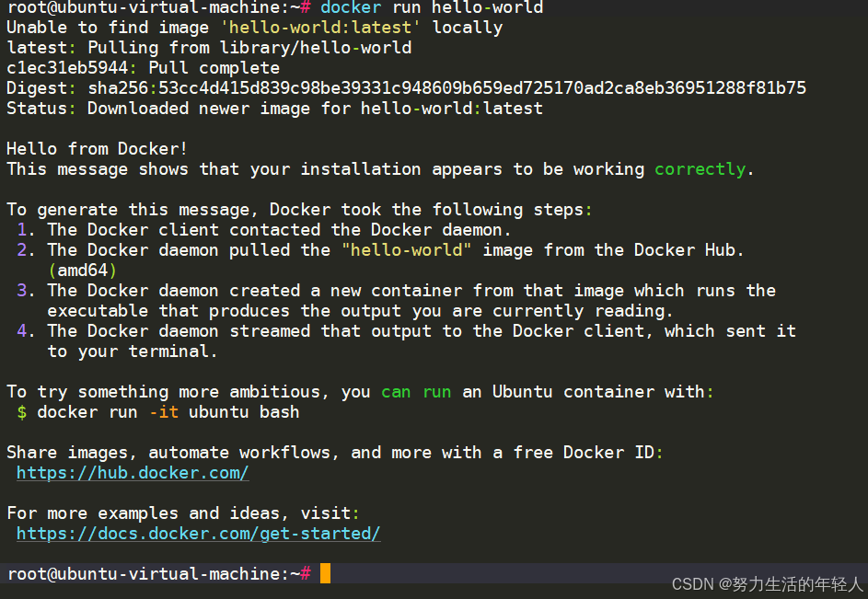Click 'to your terminal.' continuation line
Screen dimensions: 868x599
coord(133,351)
